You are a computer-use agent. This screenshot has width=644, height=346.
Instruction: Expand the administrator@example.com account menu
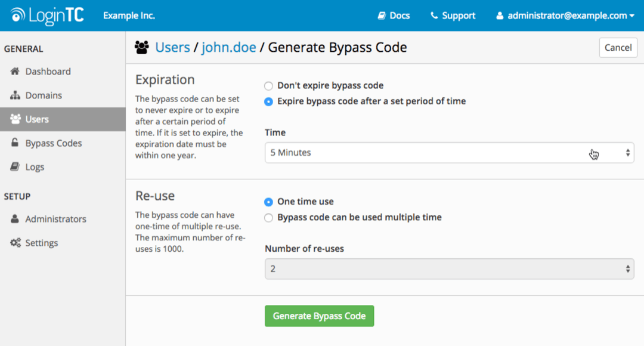[565, 16]
